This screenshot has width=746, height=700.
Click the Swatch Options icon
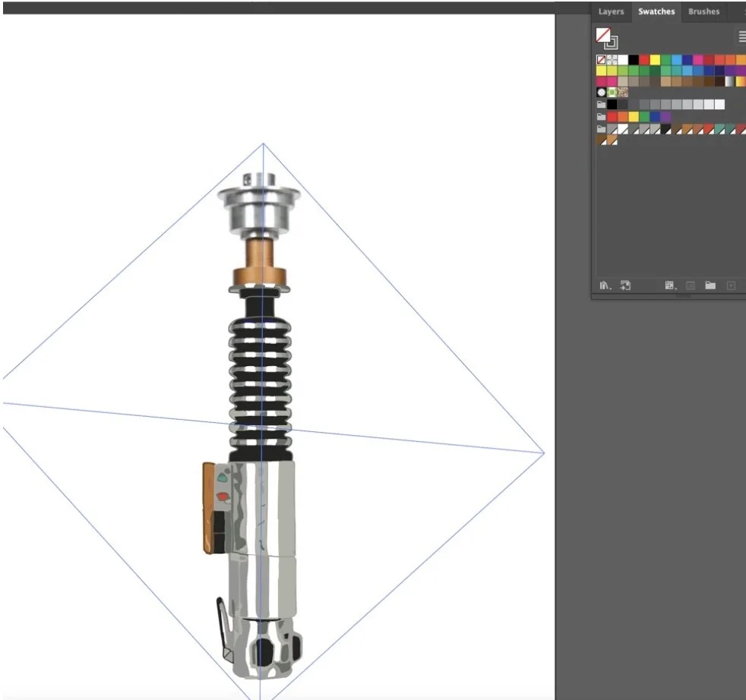(x=691, y=285)
